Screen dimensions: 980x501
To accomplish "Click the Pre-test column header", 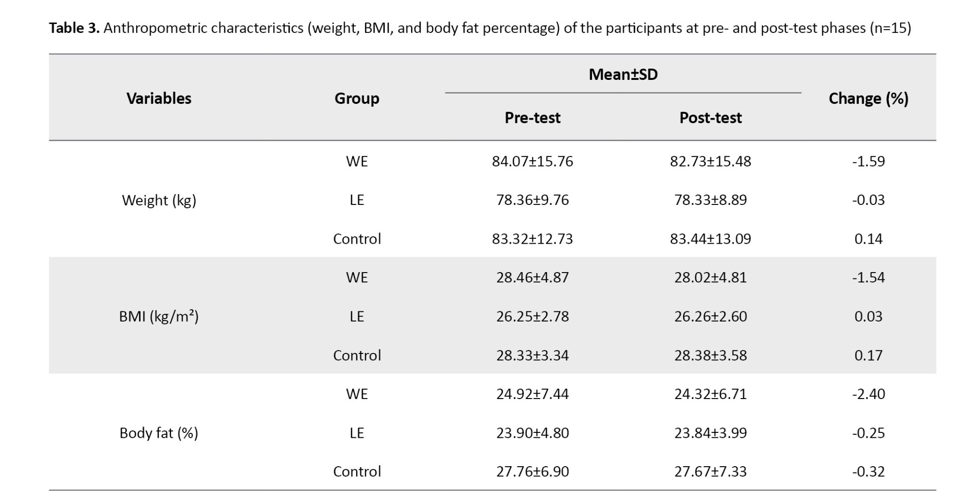I will pos(532,118).
